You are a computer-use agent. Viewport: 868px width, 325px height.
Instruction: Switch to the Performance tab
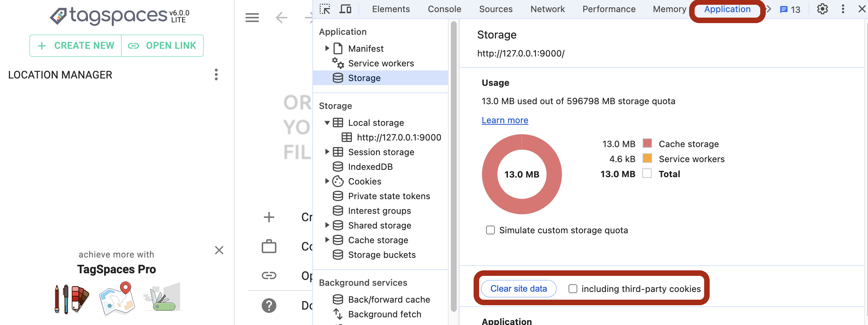pos(609,9)
